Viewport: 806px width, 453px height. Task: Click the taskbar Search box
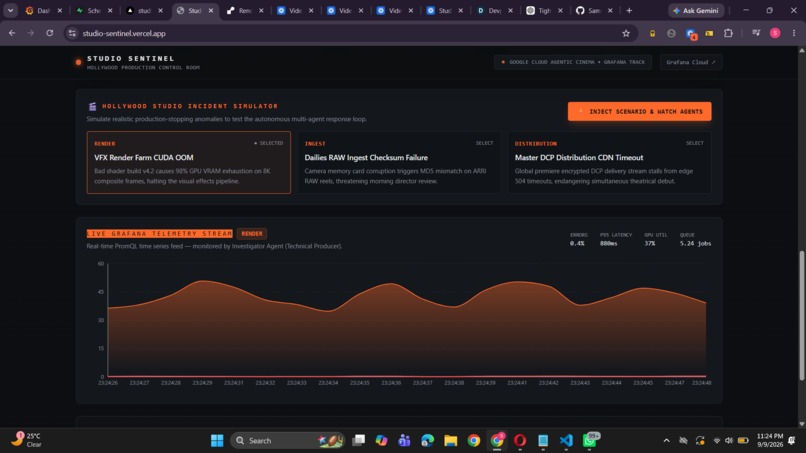coord(287,441)
